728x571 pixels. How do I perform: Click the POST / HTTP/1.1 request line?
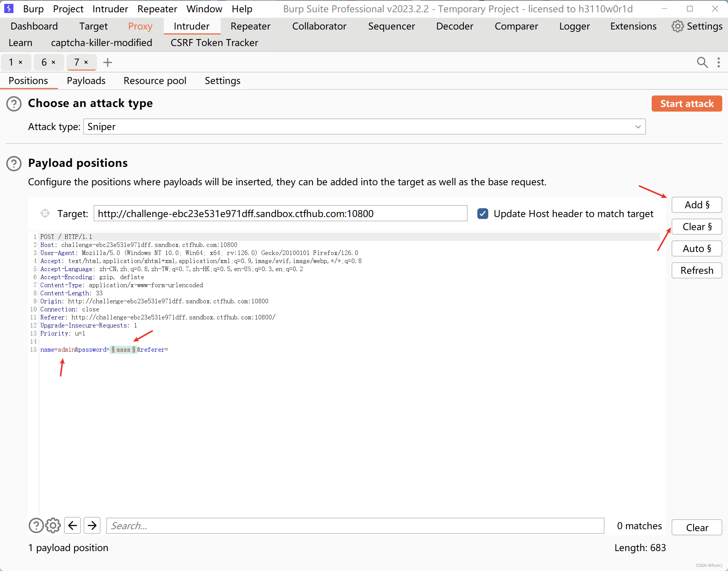pyautogui.click(x=66, y=237)
